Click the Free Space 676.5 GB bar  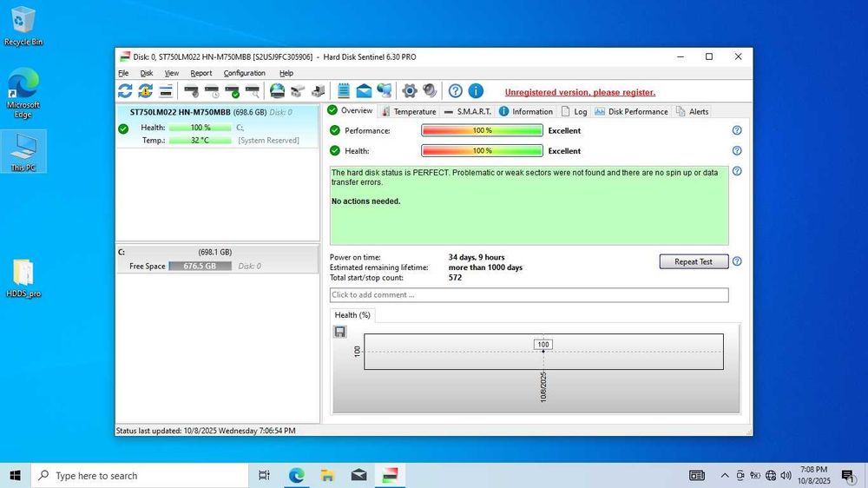(x=200, y=266)
